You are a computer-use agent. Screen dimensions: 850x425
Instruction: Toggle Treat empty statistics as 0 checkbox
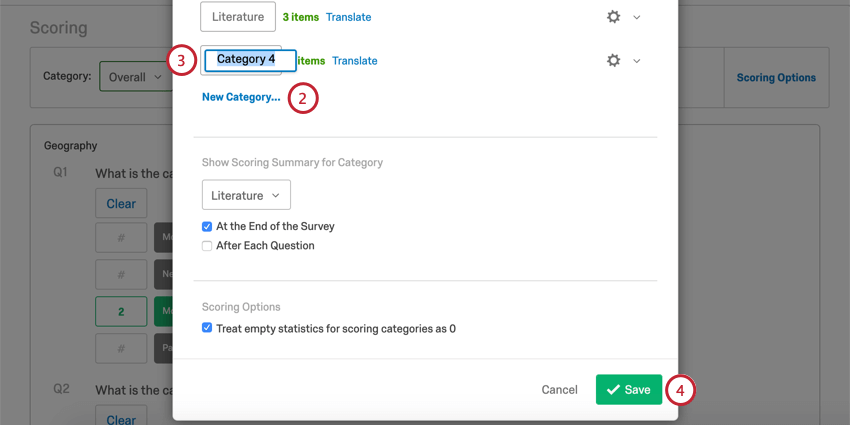click(x=207, y=328)
